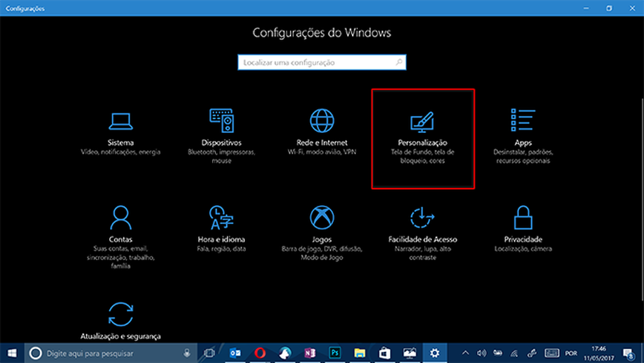
Task: Open the touch keyboard tray icon
Action: tap(552, 353)
